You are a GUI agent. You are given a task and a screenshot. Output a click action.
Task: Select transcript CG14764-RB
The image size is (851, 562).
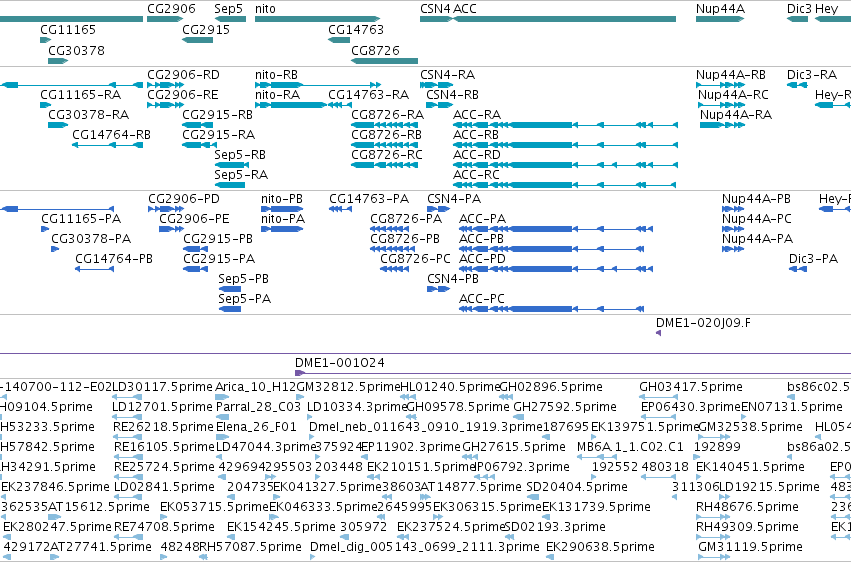(111, 135)
